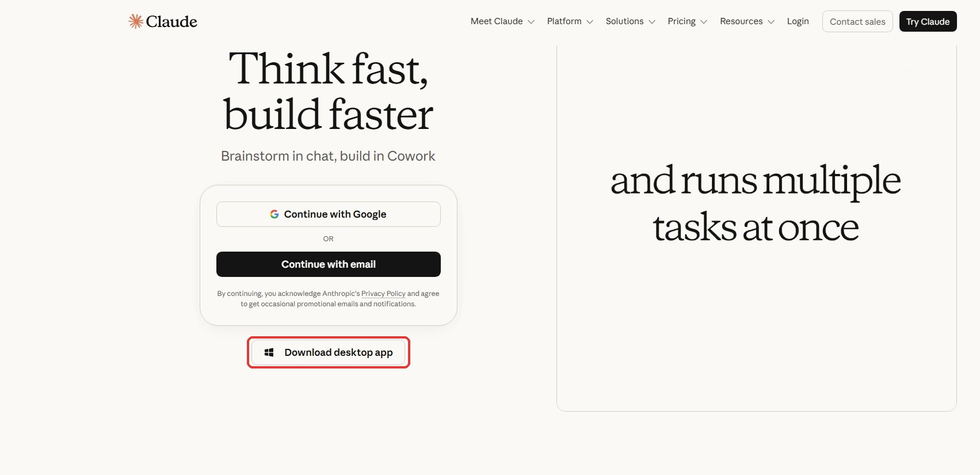The height and width of the screenshot is (475, 980).
Task: Click the 'and runs multiple tasks at once' text
Action: click(756, 204)
